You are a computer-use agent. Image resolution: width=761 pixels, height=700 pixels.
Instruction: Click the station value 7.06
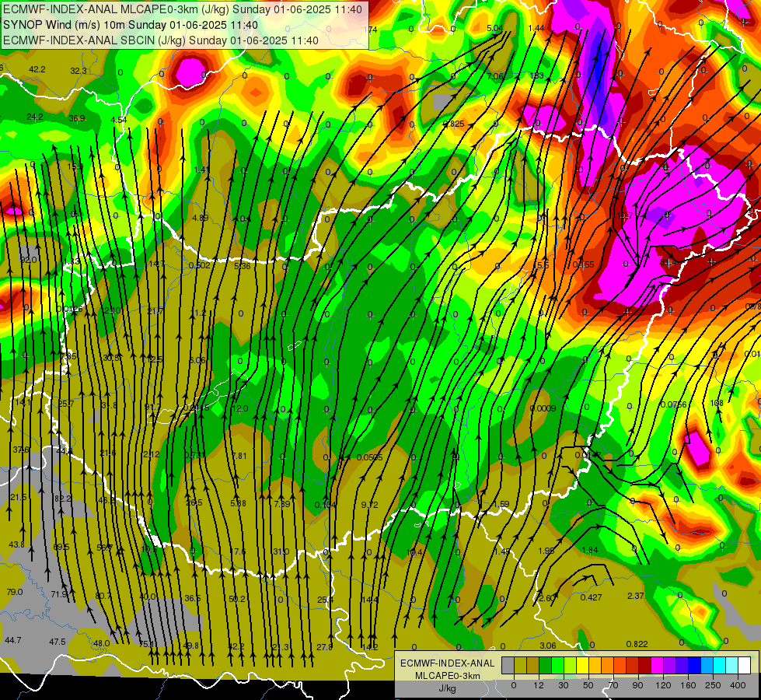tap(495, 76)
